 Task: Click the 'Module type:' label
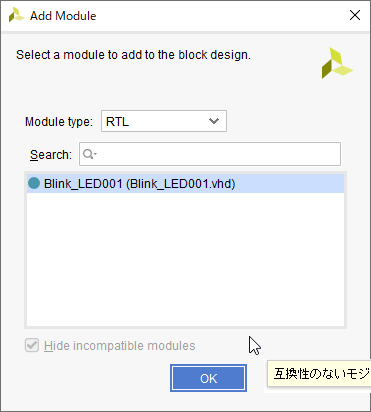click(x=59, y=122)
